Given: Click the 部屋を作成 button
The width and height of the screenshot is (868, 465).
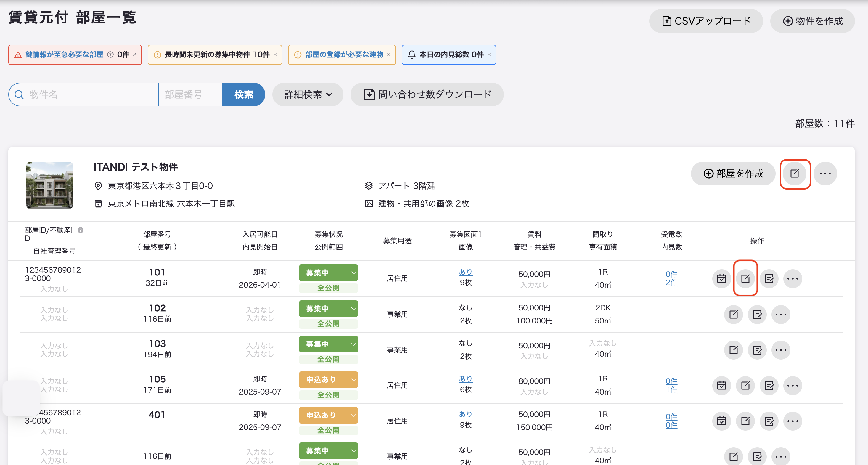Looking at the screenshot, I should [733, 174].
